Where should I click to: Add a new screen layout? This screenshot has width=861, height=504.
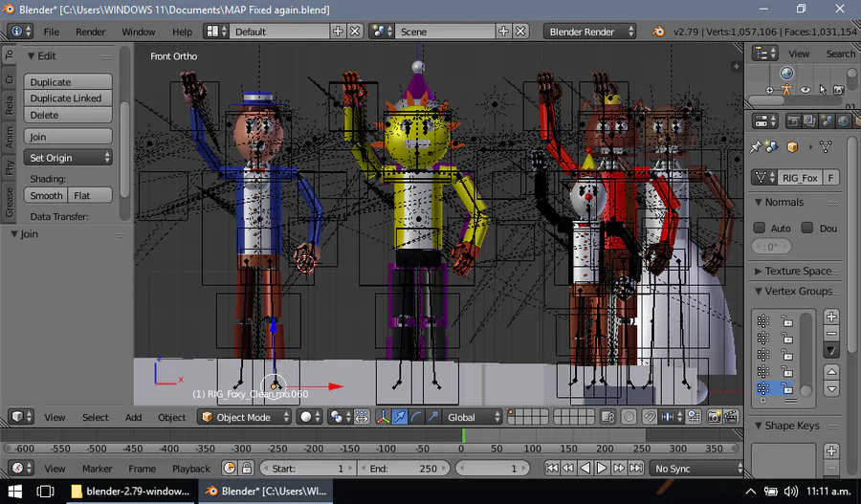338,32
